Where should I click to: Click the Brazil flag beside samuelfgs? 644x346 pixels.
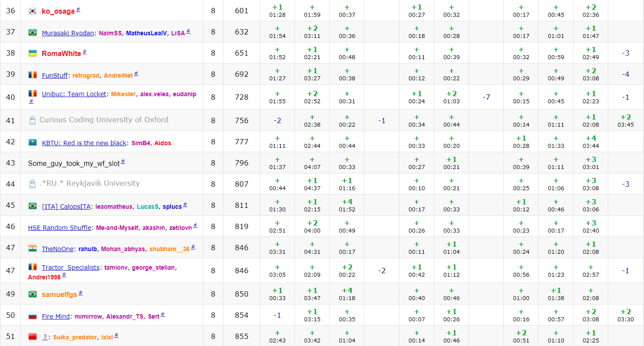click(x=32, y=294)
